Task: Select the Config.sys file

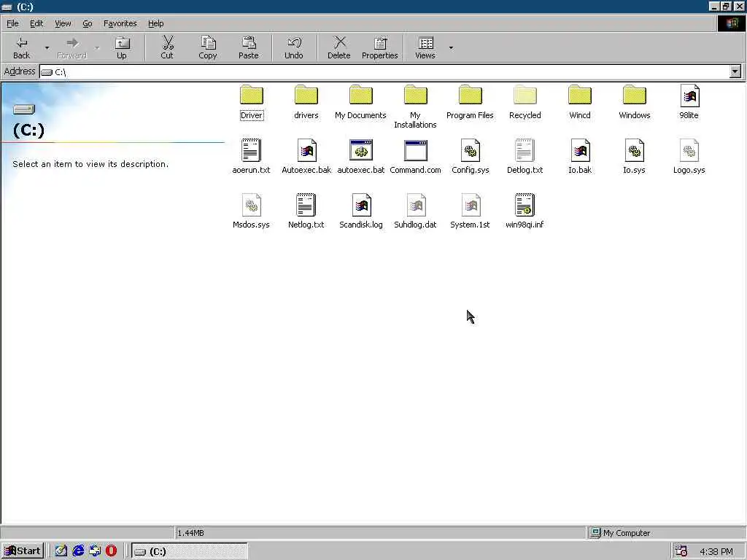Action: tap(471, 157)
